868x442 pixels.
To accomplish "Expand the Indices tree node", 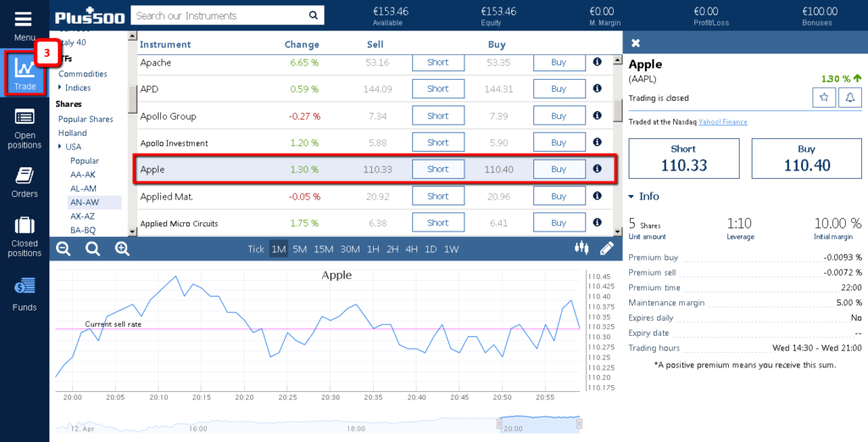I will click(60, 87).
